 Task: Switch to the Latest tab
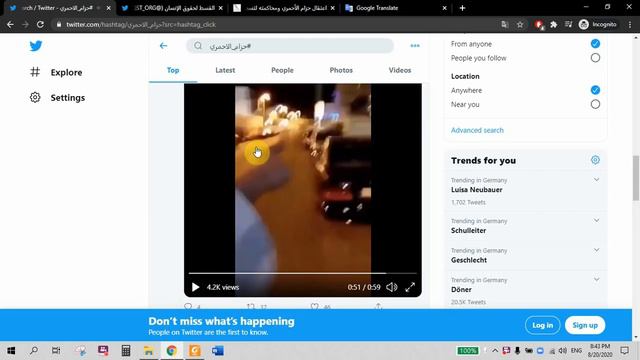pyautogui.click(x=225, y=70)
